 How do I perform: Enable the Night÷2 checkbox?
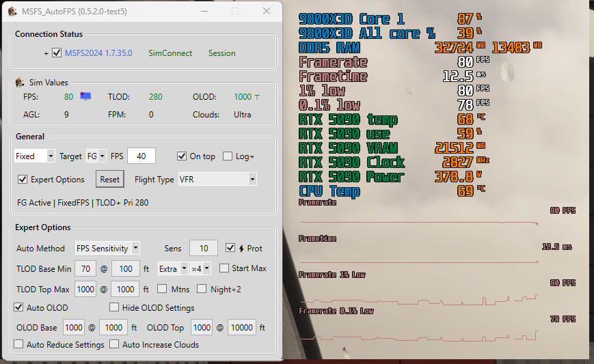click(202, 289)
